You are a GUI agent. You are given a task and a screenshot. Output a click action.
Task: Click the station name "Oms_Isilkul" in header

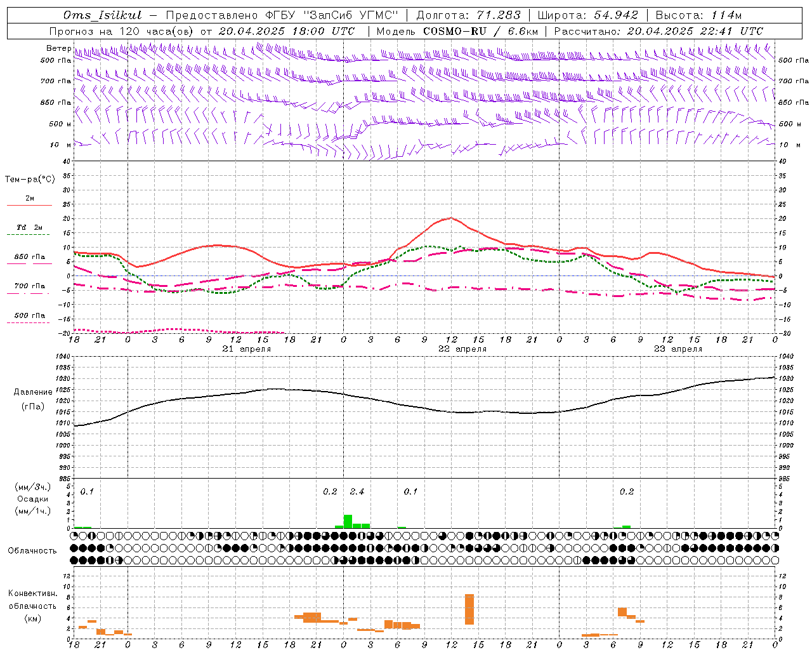[103, 15]
